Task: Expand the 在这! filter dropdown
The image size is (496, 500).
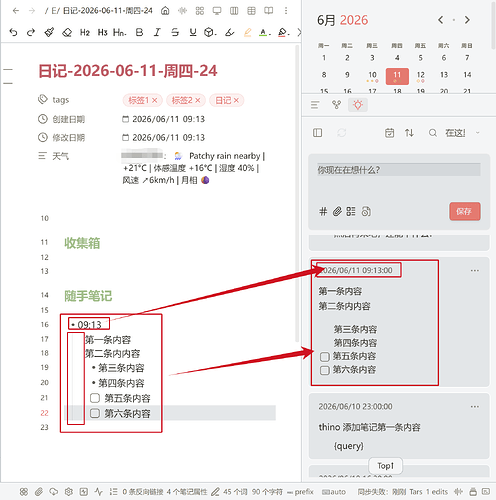Action: (x=478, y=133)
